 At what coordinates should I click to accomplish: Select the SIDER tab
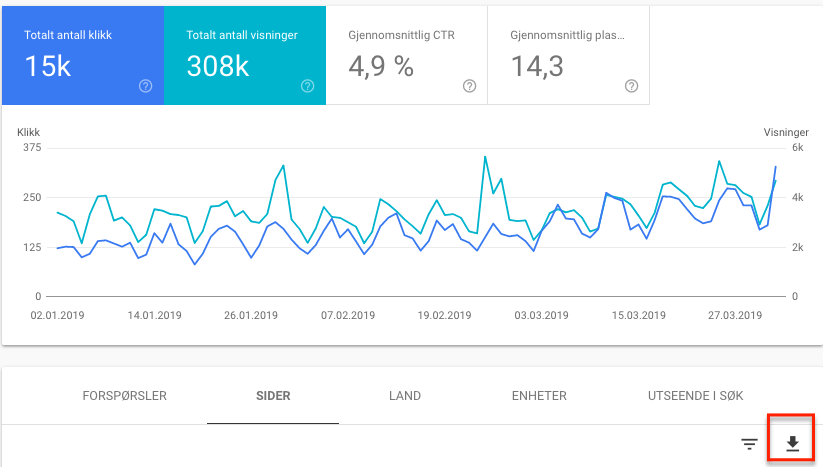coord(273,396)
